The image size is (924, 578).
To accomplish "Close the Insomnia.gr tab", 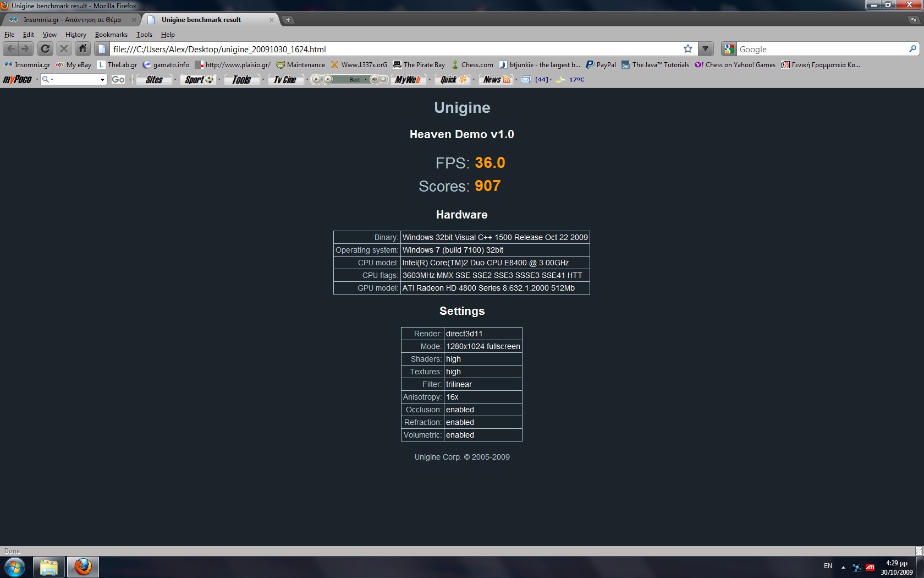I will point(134,20).
